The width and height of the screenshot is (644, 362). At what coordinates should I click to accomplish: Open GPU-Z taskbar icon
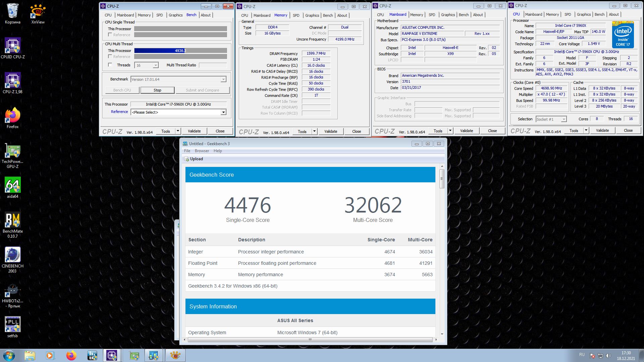pyautogui.click(x=134, y=355)
